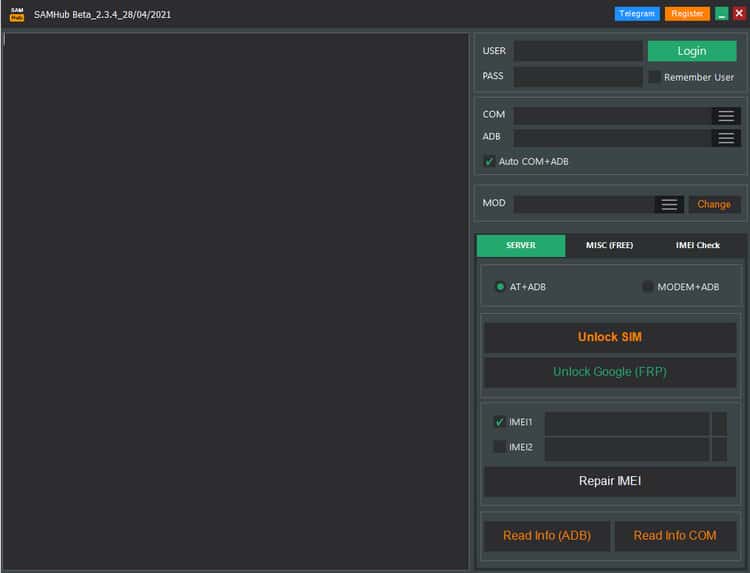Image resolution: width=750 pixels, height=573 pixels.
Task: Open the Telegram link button
Action: click(x=637, y=14)
